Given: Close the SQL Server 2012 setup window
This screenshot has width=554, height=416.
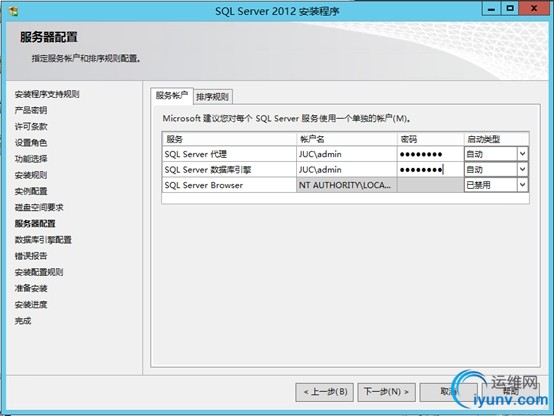Looking at the screenshot, I should [x=534, y=9].
